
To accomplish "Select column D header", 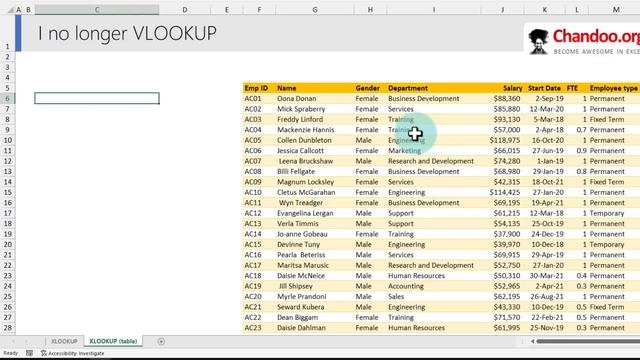I will [185, 9].
